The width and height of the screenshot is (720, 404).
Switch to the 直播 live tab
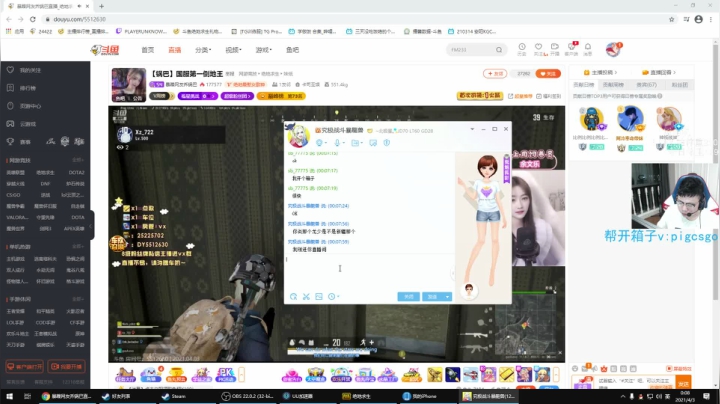(174, 50)
